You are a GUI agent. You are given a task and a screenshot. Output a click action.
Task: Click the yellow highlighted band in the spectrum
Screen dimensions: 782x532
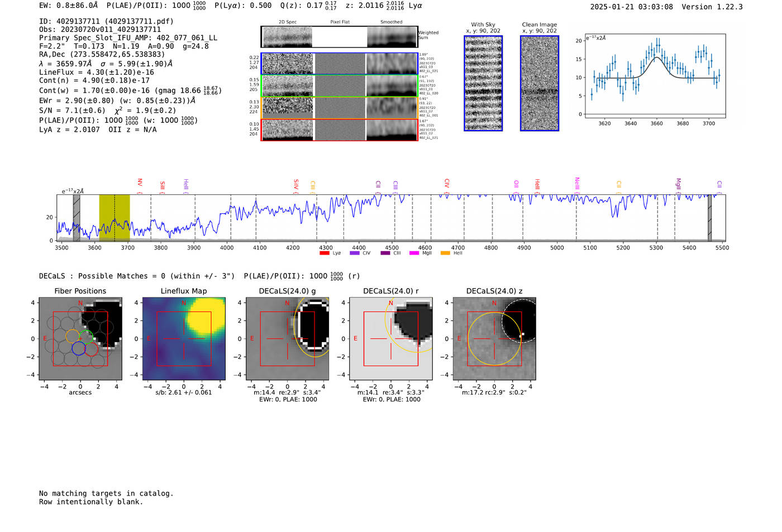click(x=115, y=218)
